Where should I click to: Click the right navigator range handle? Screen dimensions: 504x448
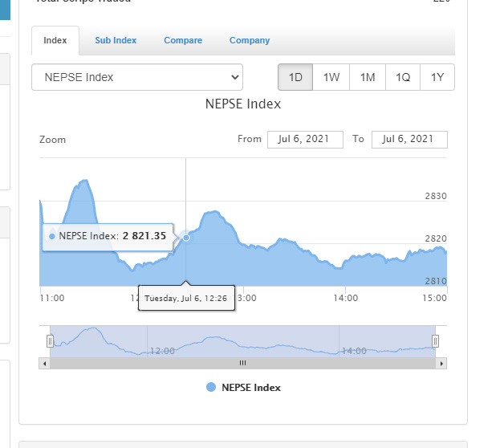435,341
